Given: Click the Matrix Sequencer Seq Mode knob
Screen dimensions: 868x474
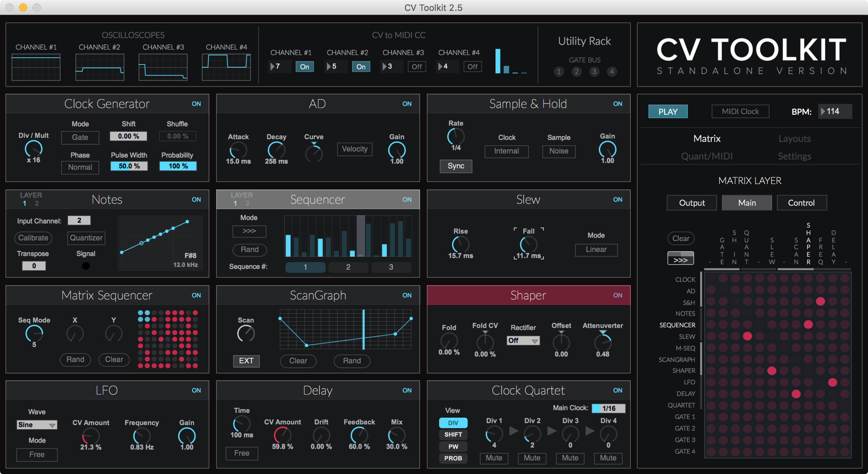Looking at the screenshot, I should point(34,334).
